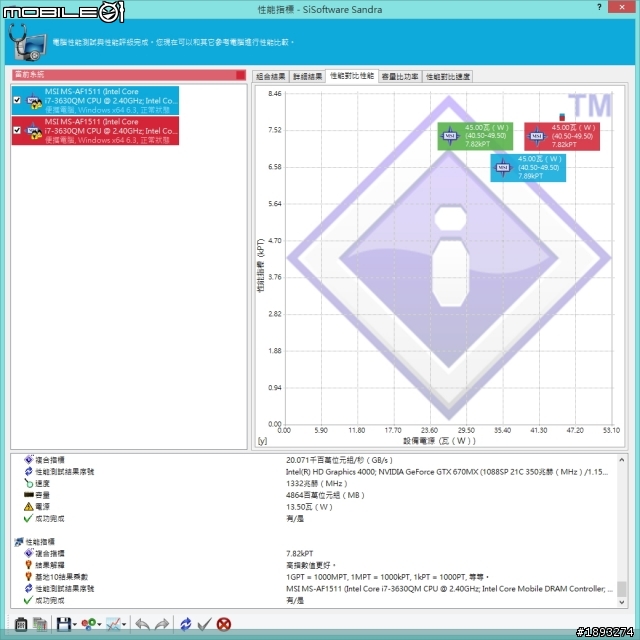Click red 45.00瓦 7.82kPT chart label
The height and width of the screenshot is (640, 640).
pyautogui.click(x=562, y=136)
